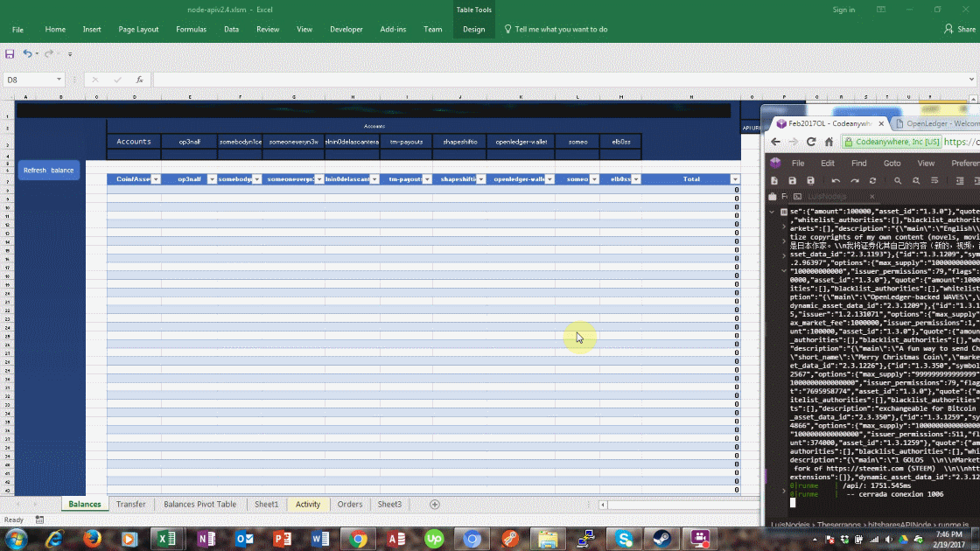The width and height of the screenshot is (980, 551).
Task: Click Codeanywhere refresh icon
Action: 872,180
